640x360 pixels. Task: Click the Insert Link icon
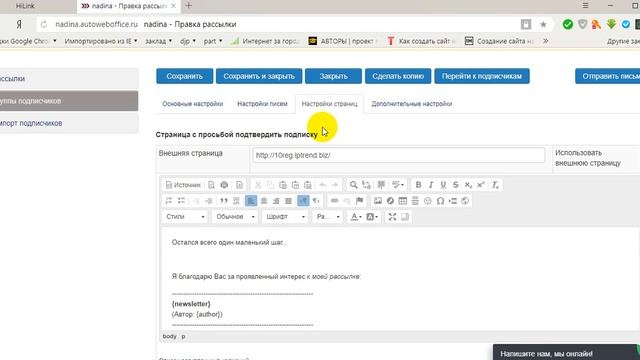(334, 200)
